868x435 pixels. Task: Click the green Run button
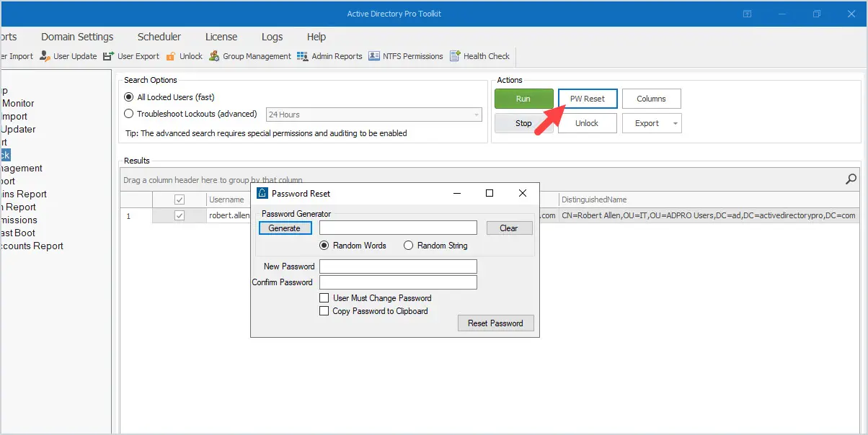coord(523,99)
